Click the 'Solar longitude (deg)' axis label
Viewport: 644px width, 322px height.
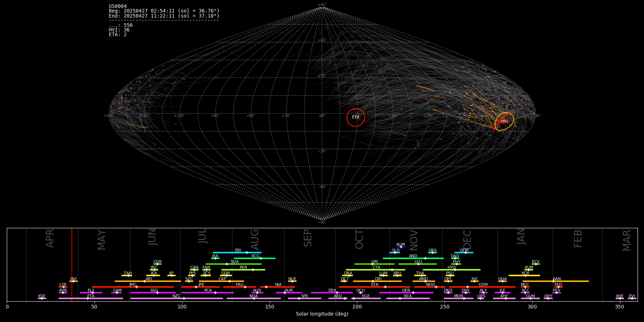pos(322,314)
